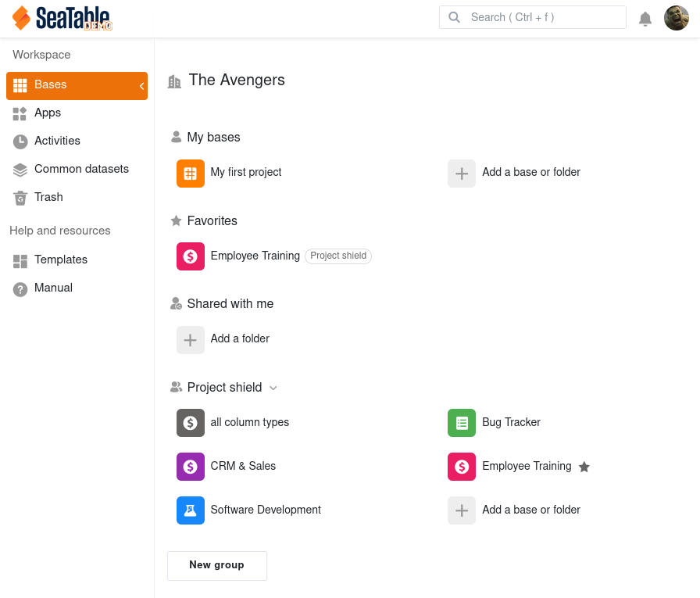
Task: Click the user profile avatar
Action: pos(676,18)
